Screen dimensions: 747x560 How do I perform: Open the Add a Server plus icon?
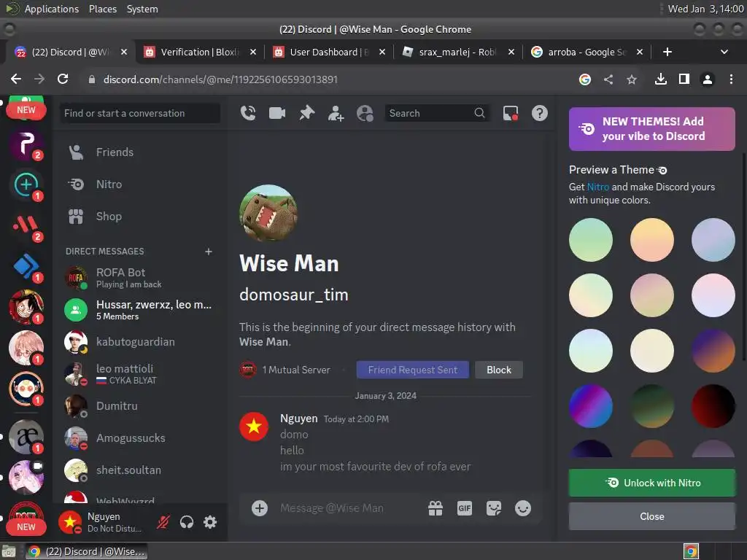[x=26, y=185]
